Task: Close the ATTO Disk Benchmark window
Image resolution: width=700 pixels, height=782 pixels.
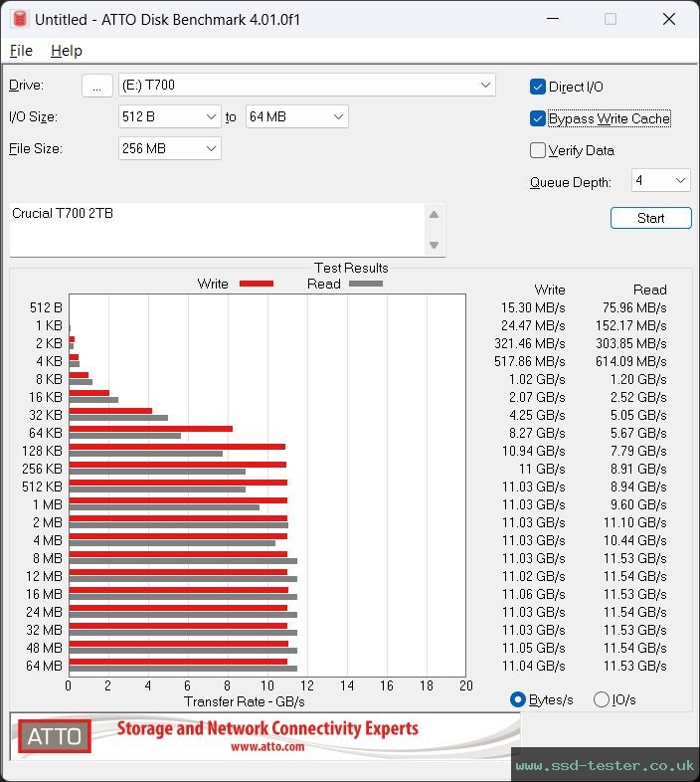Action: pos(668,19)
